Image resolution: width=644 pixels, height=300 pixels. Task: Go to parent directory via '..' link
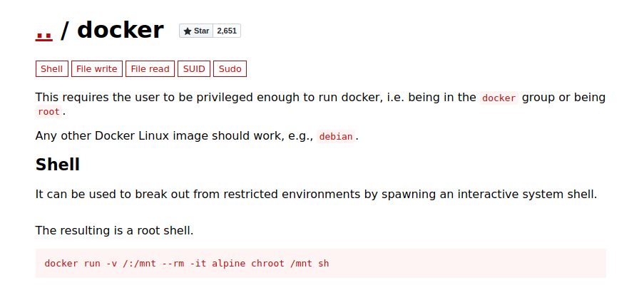(44, 31)
